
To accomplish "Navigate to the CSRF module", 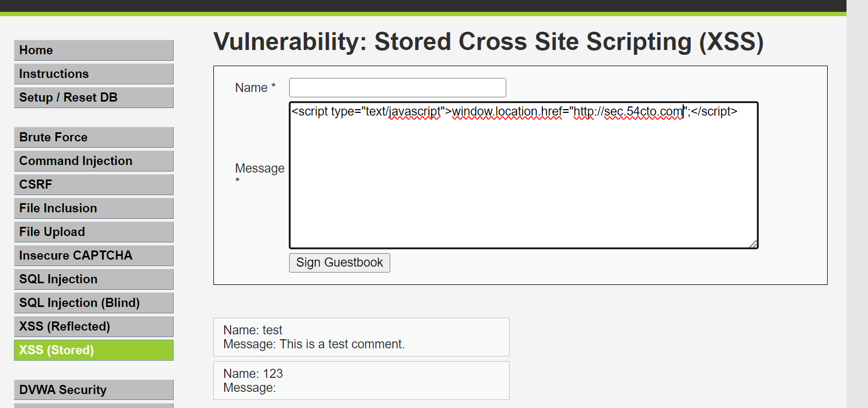I will click(94, 184).
